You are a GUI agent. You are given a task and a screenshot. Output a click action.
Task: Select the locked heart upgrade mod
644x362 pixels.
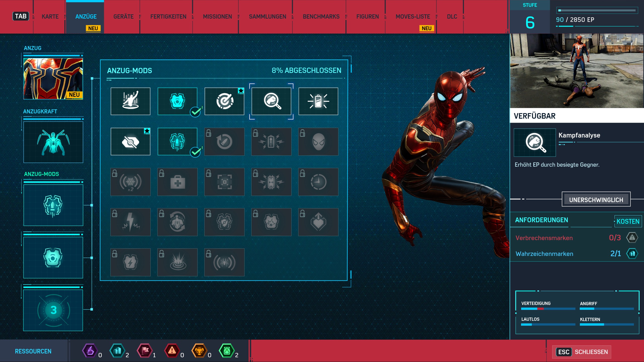(x=318, y=222)
